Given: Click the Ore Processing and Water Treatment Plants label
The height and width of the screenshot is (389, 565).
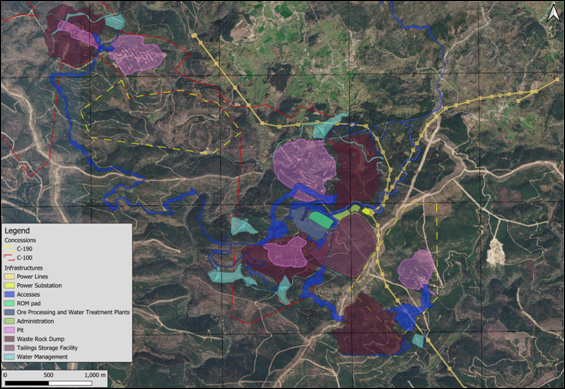Looking at the screenshot, I should (x=73, y=312).
